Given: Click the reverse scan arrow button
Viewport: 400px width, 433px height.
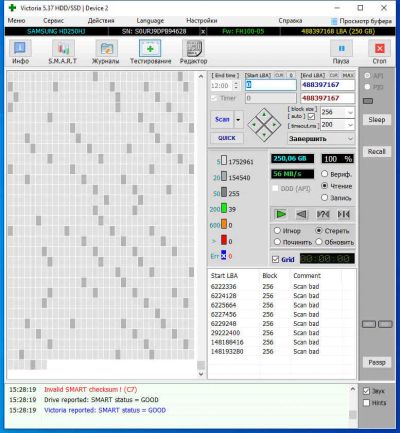Looking at the screenshot, I should click(x=302, y=214).
